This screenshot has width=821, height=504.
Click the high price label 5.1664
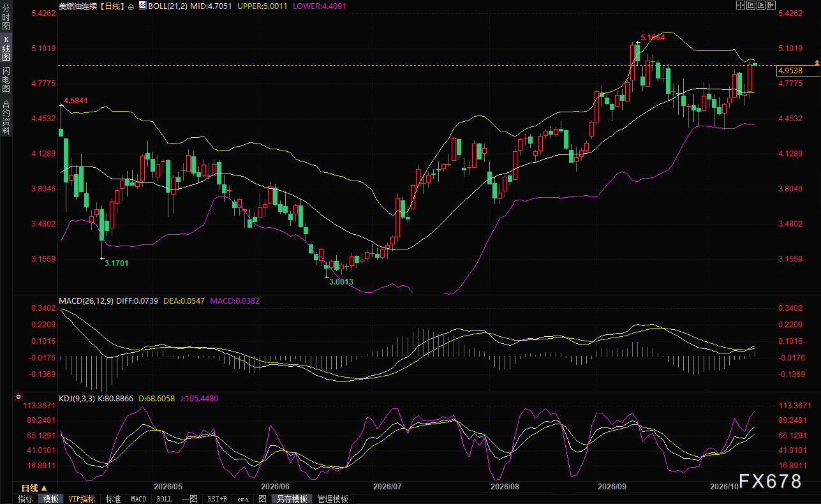(x=653, y=38)
